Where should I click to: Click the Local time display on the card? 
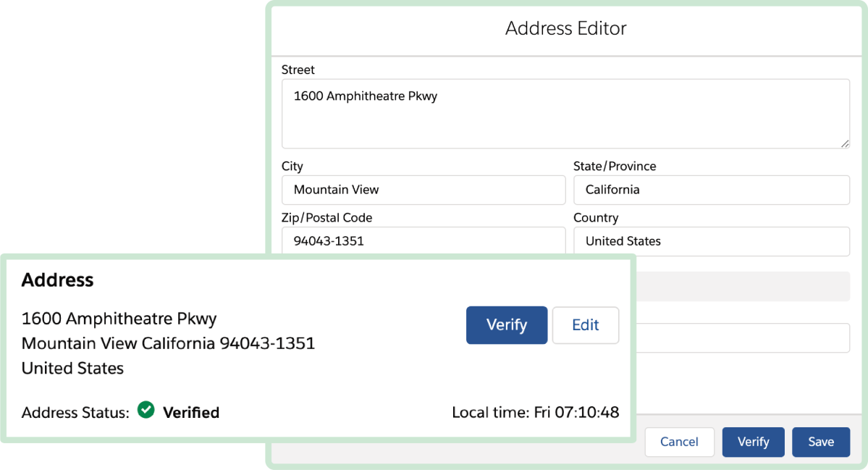(x=536, y=412)
